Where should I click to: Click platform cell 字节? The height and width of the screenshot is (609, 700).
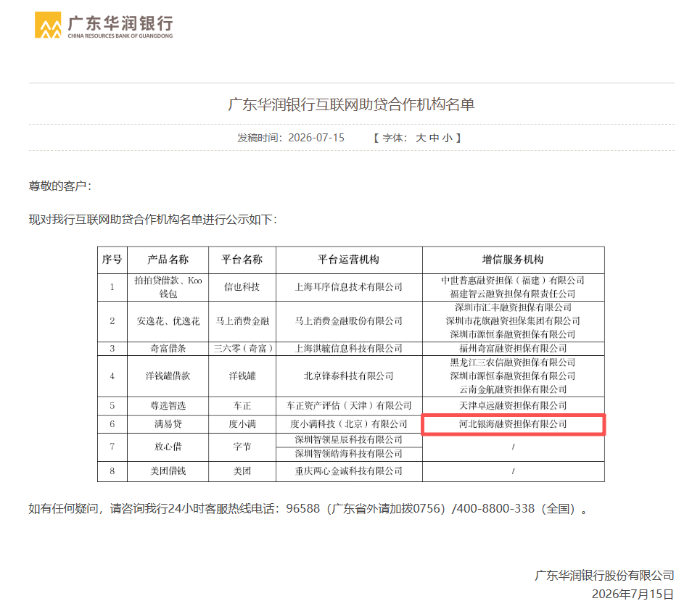(242, 447)
